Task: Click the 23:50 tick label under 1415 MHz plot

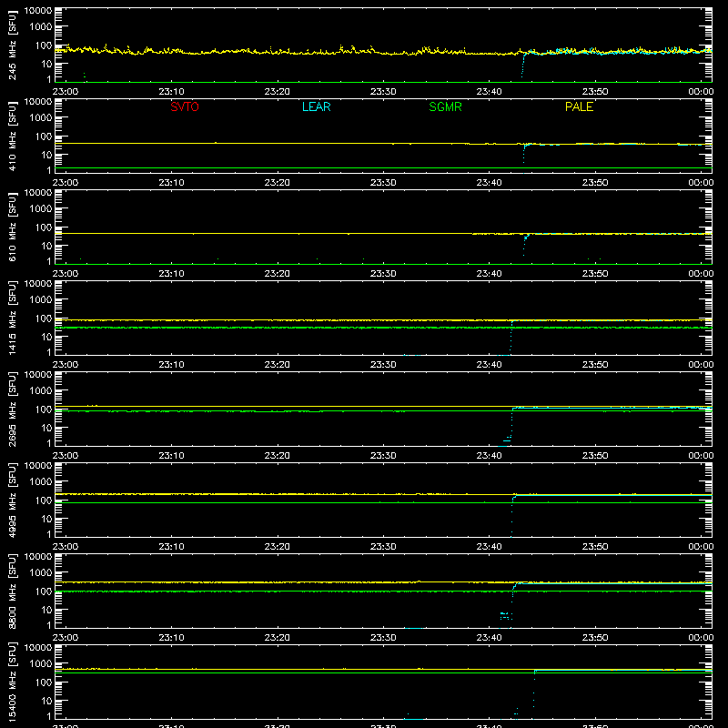Action: coord(595,365)
